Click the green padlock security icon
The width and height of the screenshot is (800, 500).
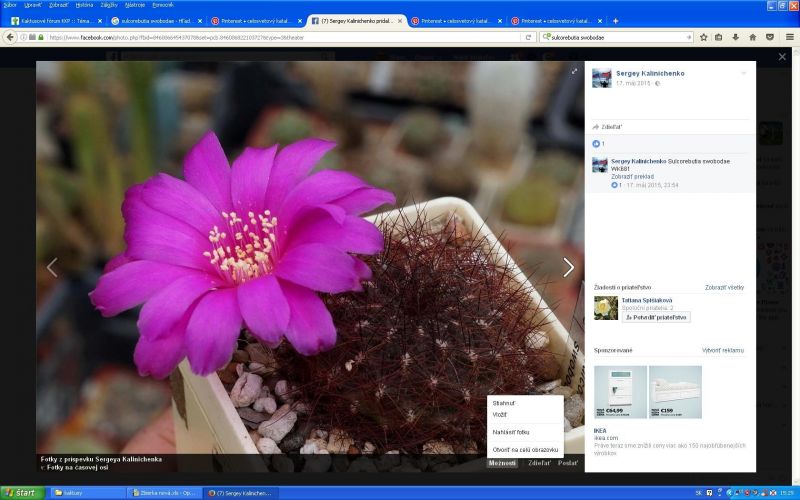(x=41, y=37)
